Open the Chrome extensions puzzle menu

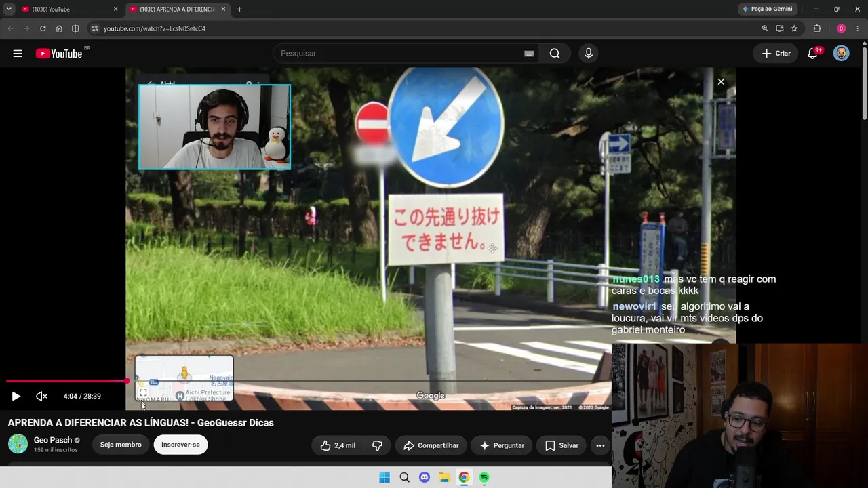pos(817,28)
